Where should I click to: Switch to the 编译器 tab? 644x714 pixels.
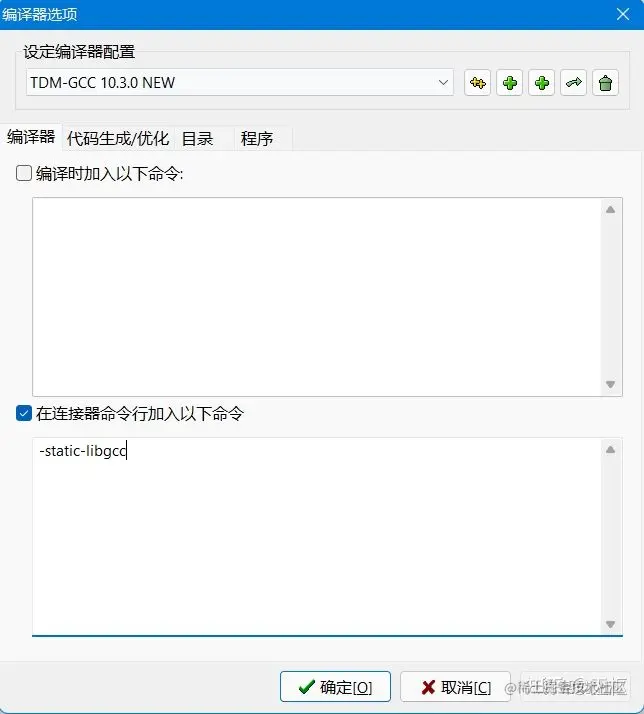tap(31, 137)
